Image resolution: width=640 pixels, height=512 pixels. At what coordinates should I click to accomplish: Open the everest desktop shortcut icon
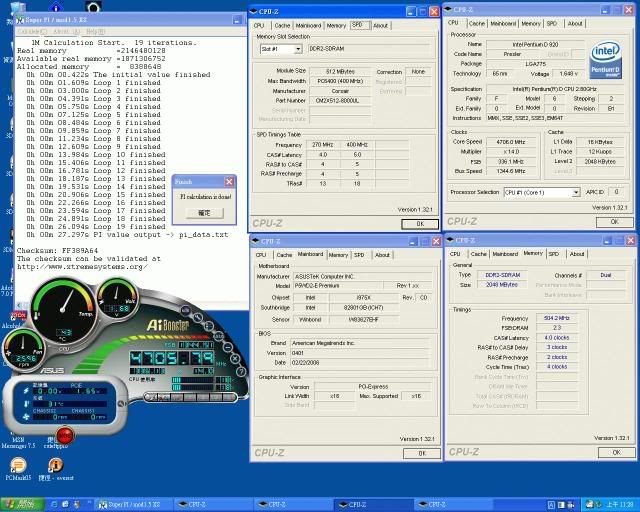pyautogui.click(x=55, y=465)
